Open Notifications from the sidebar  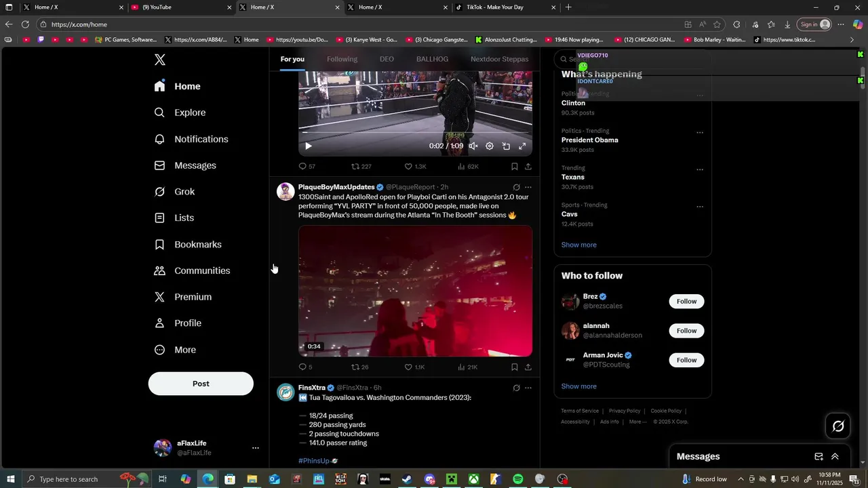pos(191,139)
